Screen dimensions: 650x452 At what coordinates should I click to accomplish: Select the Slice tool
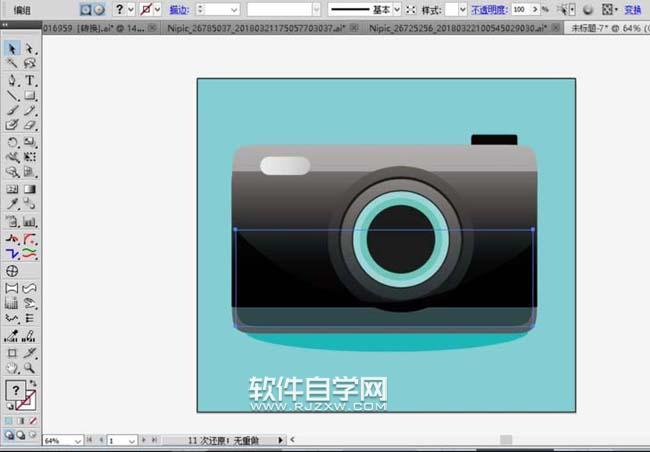pos(29,353)
